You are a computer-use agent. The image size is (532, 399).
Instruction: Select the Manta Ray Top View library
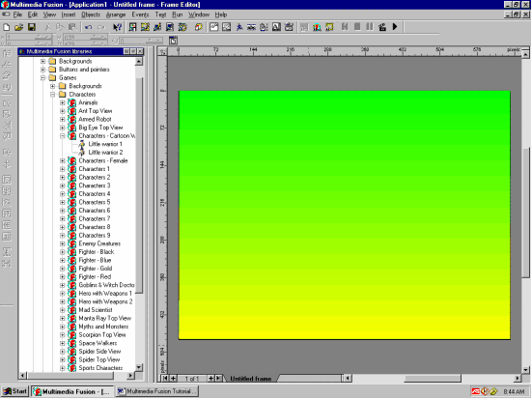click(x=105, y=318)
